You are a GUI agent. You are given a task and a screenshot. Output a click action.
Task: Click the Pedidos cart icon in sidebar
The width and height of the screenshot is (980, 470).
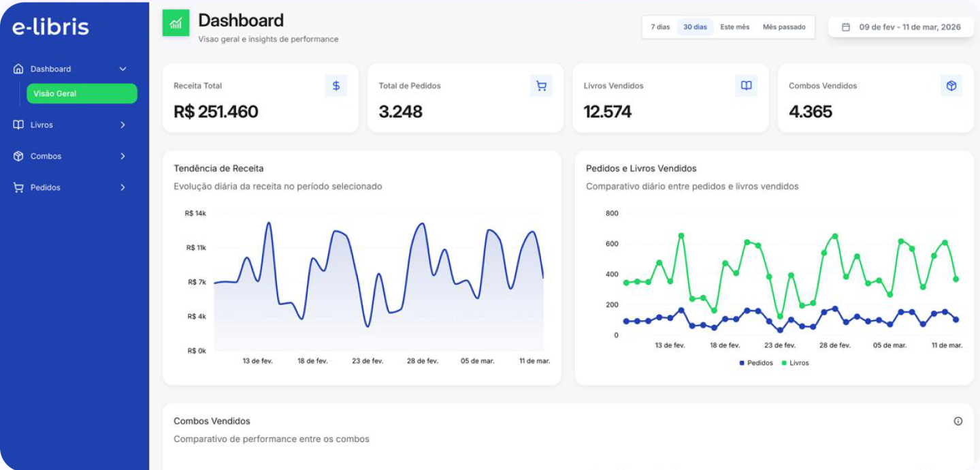pyautogui.click(x=18, y=187)
